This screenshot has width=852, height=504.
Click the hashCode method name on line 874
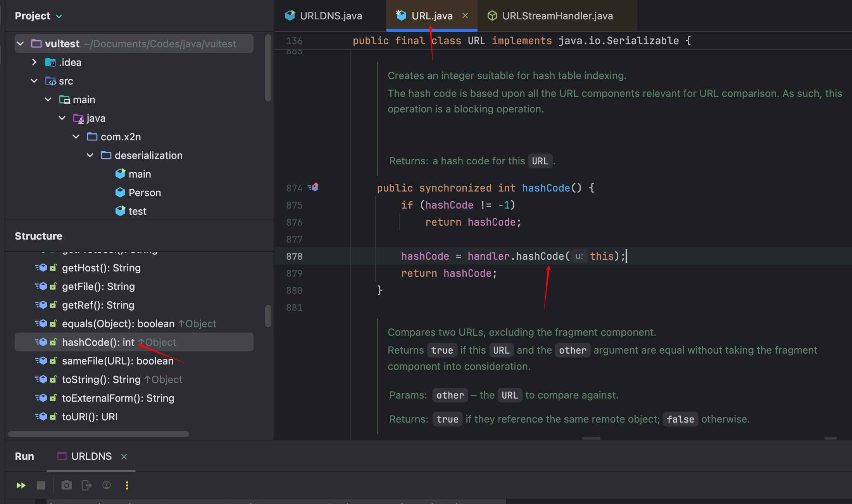point(546,188)
